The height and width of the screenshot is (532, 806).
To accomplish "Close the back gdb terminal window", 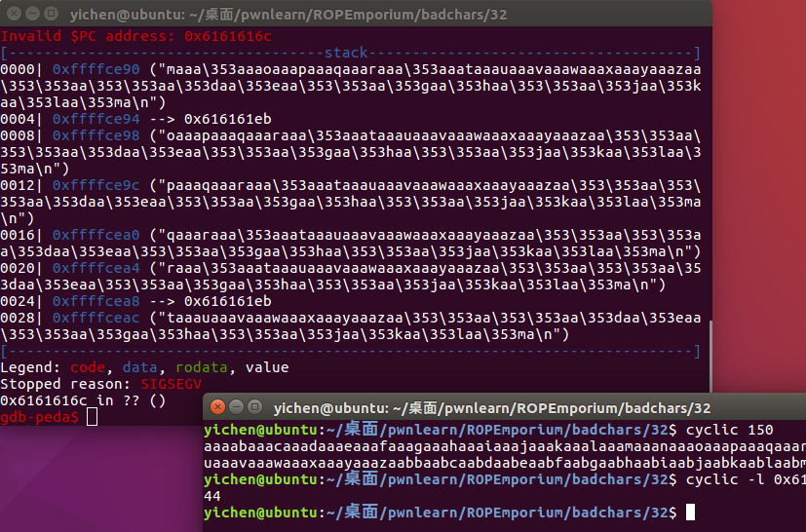I will click(x=14, y=14).
